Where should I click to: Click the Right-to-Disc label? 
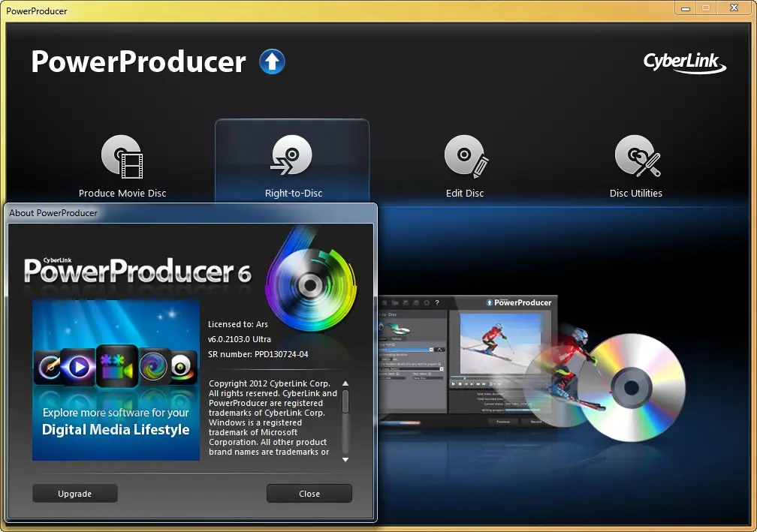pyautogui.click(x=294, y=193)
